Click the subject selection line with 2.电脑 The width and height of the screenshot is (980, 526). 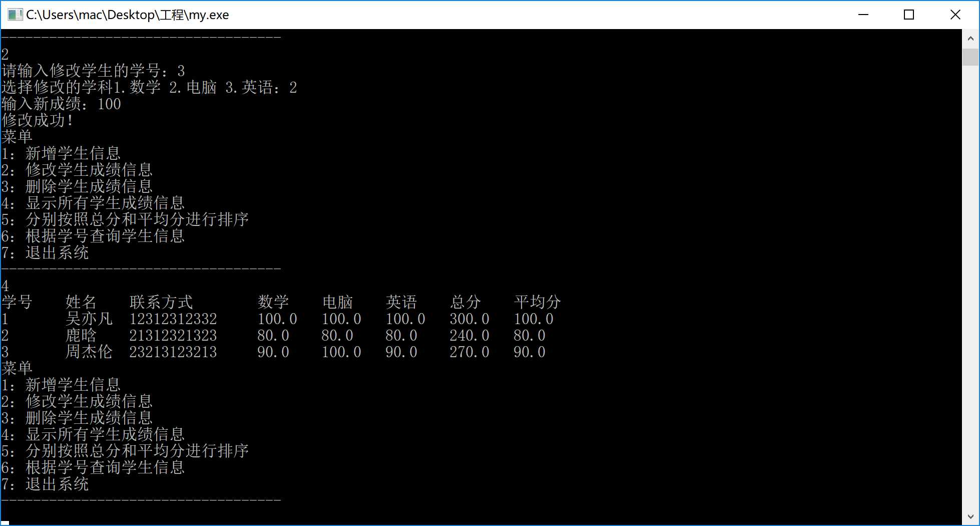click(x=149, y=88)
